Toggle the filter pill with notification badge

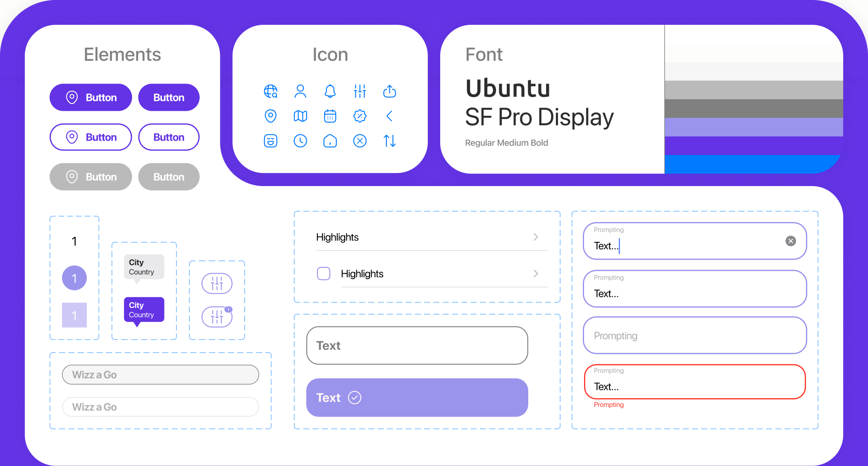pyautogui.click(x=217, y=317)
